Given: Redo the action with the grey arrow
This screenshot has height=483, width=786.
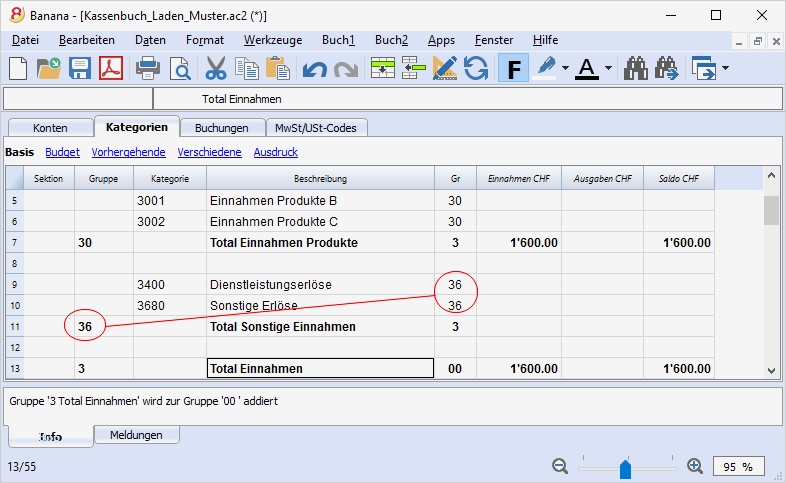Looking at the screenshot, I should [x=346, y=69].
